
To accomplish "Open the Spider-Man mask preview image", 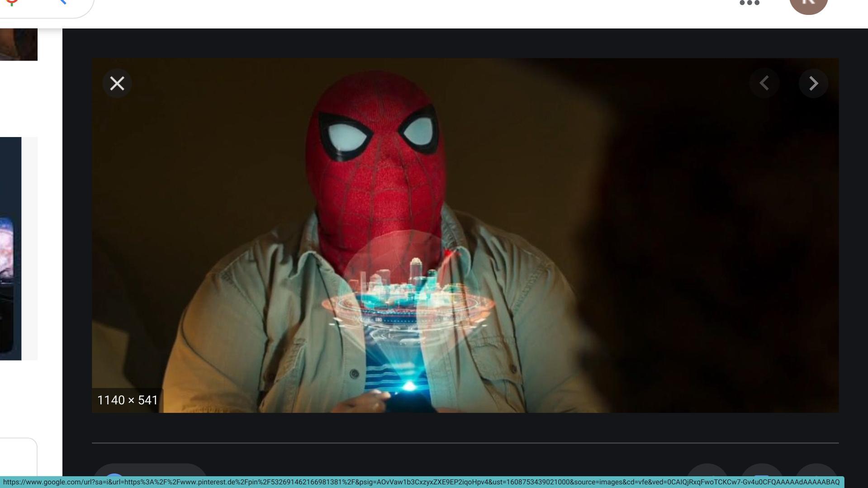I will (465, 235).
